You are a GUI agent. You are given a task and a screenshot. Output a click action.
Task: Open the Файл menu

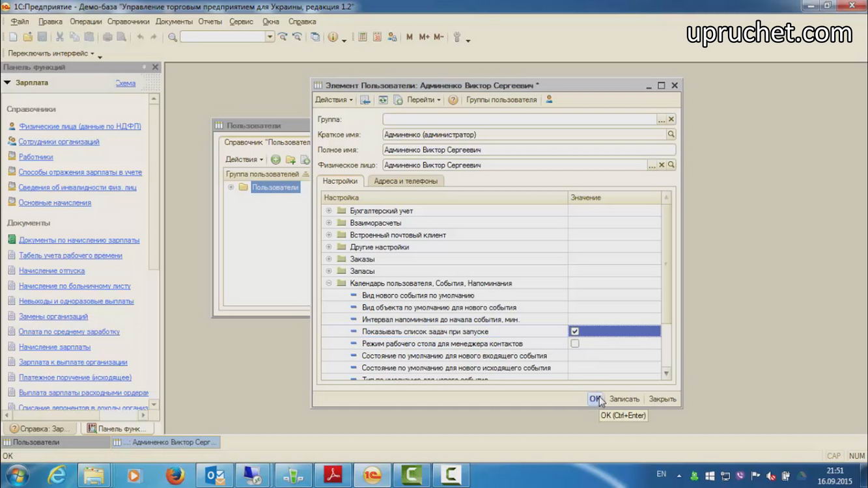(20, 21)
